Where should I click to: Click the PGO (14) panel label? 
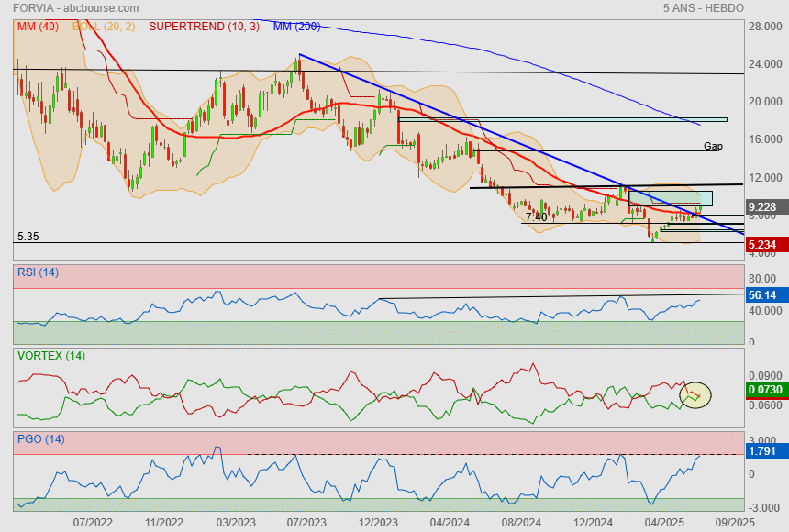40,439
